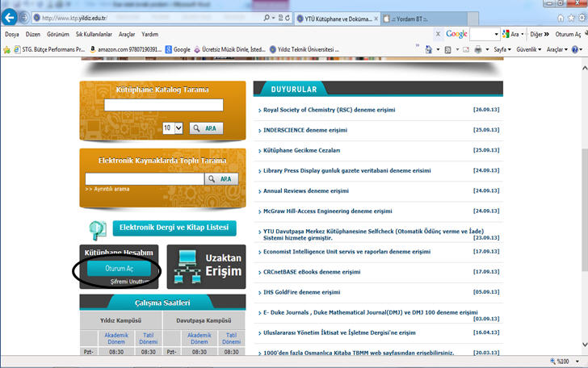Open the Sayfa dropdown menu
This screenshot has height=368, width=588.
click(x=502, y=49)
